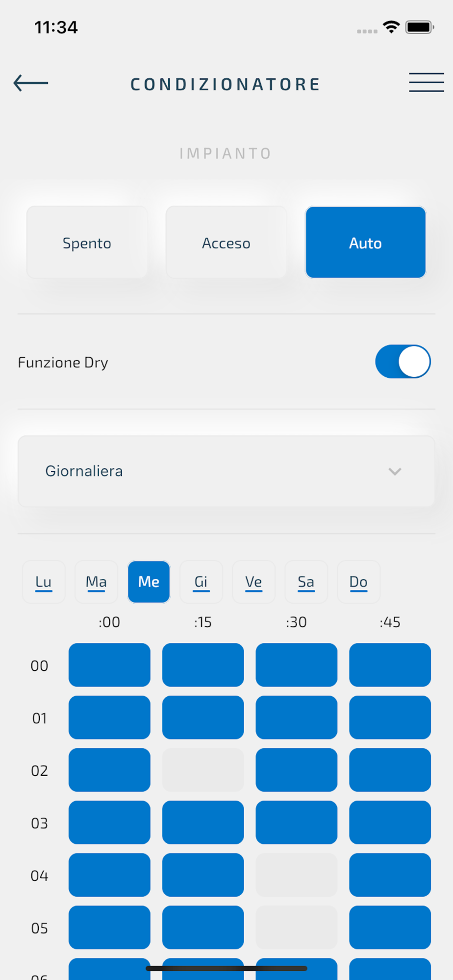Choose the Do day tab
This screenshot has height=980, width=453.
[x=358, y=582]
